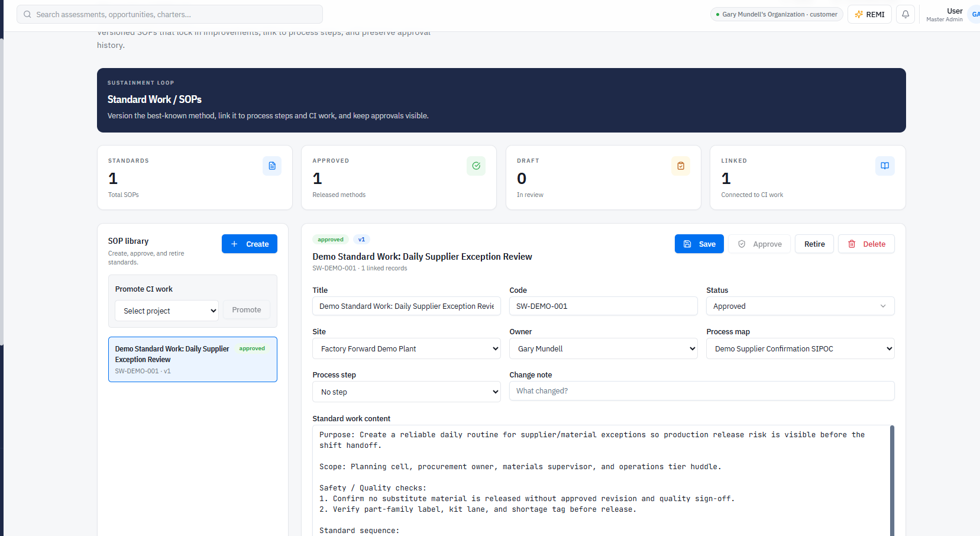Click the approved tag in the header
The width and height of the screenshot is (980, 536).
click(x=331, y=240)
